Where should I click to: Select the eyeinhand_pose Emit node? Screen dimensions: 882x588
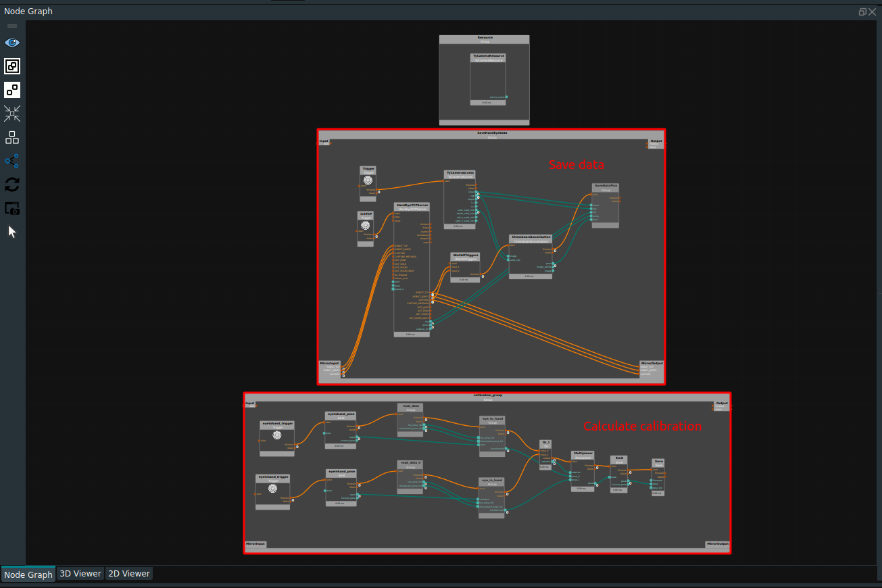[x=341, y=487]
